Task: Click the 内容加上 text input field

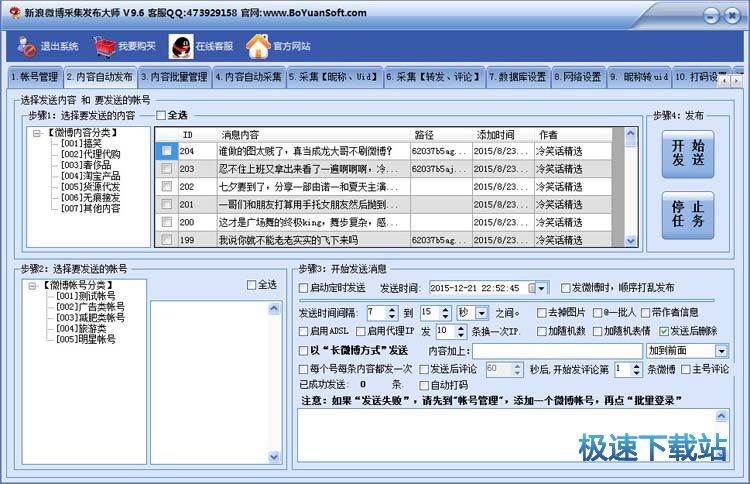Action: pos(557,351)
